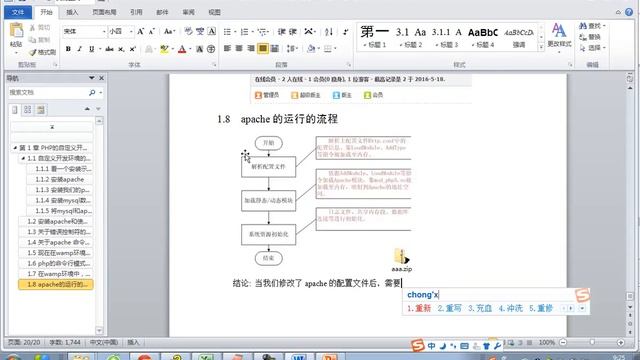Click the Cut (剪切) scissors icon
This screenshot has height=360, width=640.
click(x=33, y=28)
